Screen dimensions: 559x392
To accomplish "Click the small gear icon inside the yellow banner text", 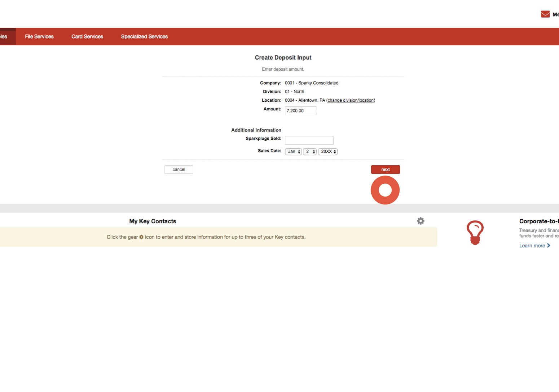I will coord(141,237).
